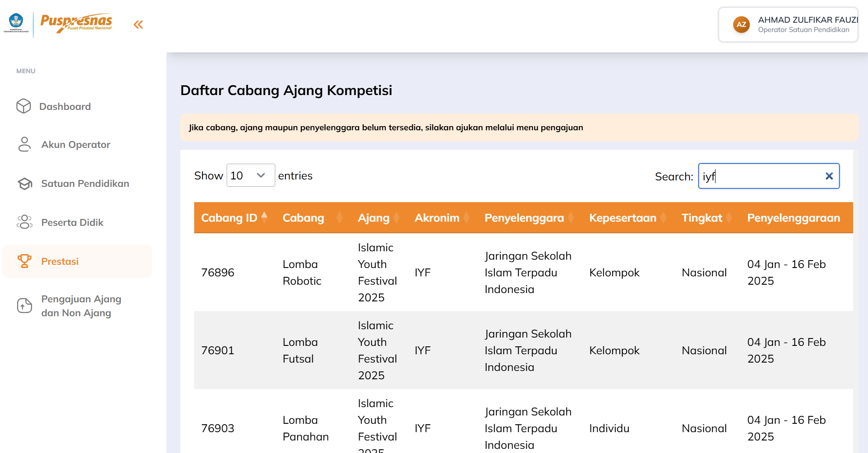Click the Satuan Pendidikan graduation cap icon
The width and height of the screenshot is (868, 453).
coord(25,184)
